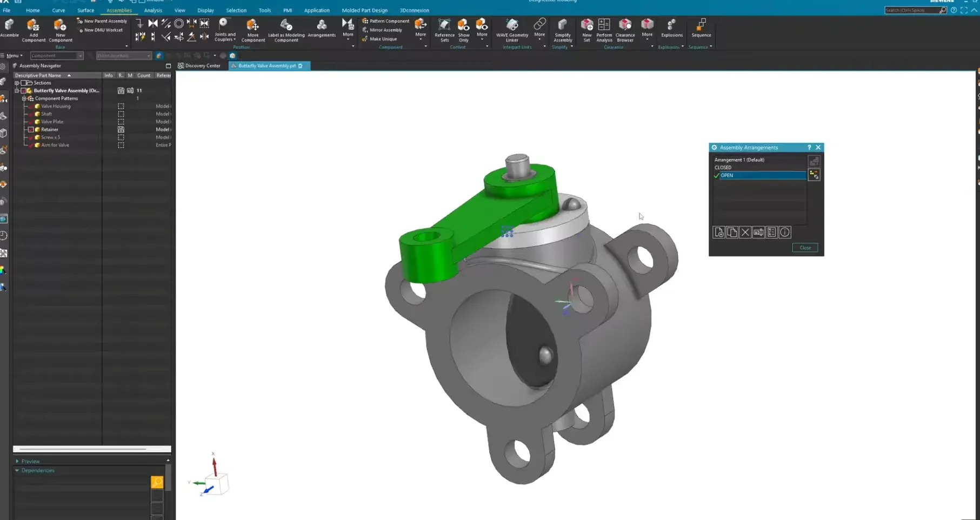
Task: Open the Clearance Browser
Action: (625, 30)
